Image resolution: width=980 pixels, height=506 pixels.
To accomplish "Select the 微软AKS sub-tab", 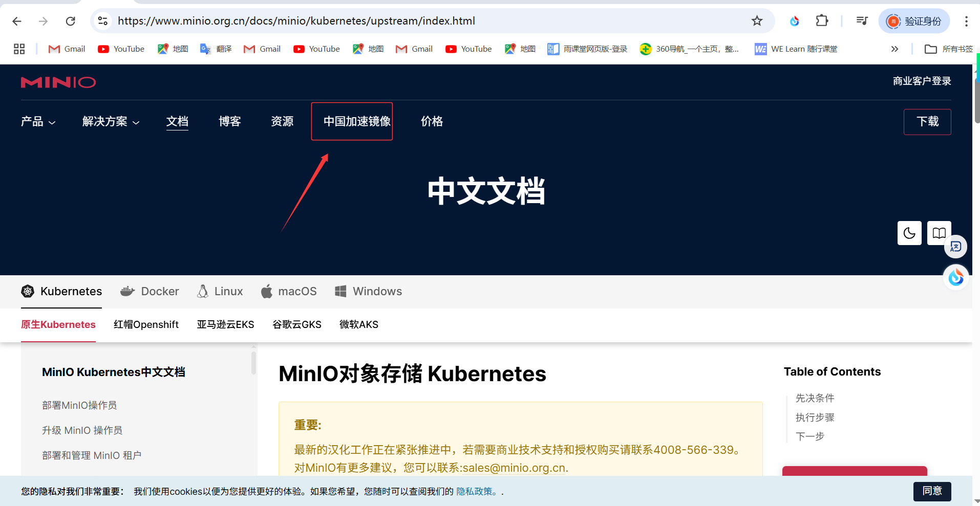I will pos(359,324).
